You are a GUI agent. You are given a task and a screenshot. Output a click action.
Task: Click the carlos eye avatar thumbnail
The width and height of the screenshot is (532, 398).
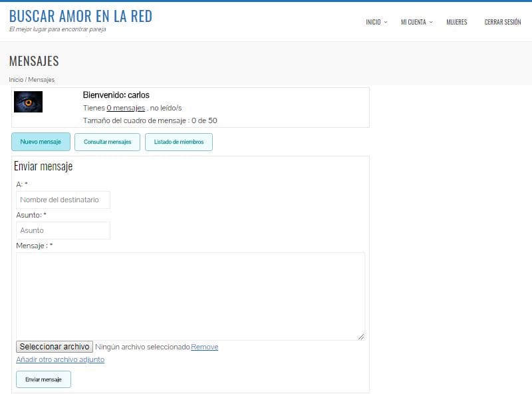[28, 102]
